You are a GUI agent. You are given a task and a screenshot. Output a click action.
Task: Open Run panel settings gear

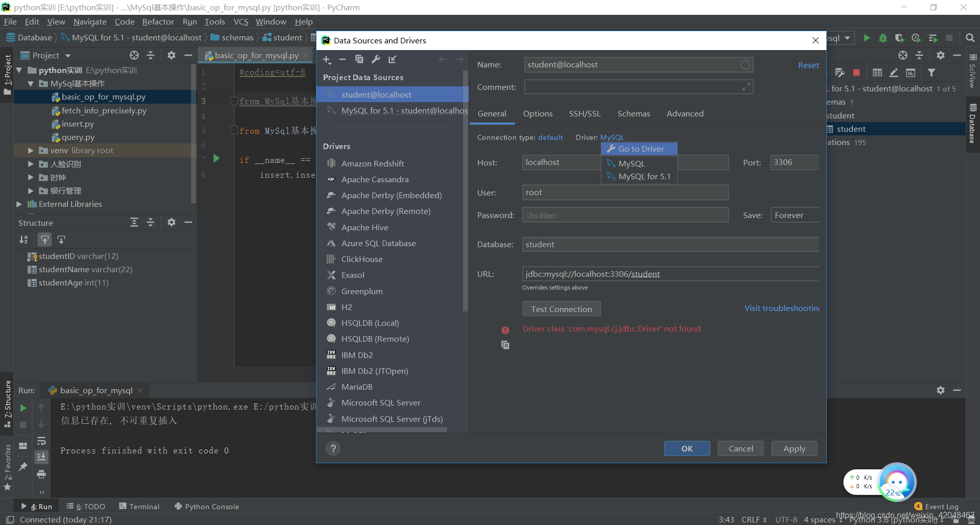(941, 390)
